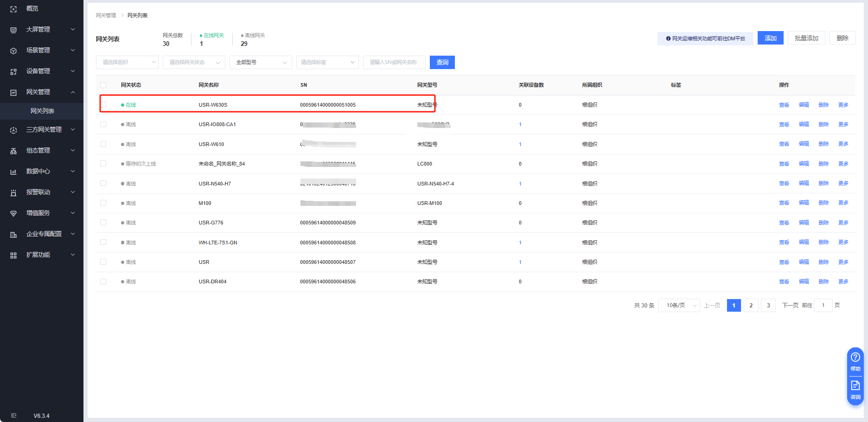This screenshot has width=868, height=422.
Task: Open the 帮助 help floating icon
Action: click(x=855, y=361)
